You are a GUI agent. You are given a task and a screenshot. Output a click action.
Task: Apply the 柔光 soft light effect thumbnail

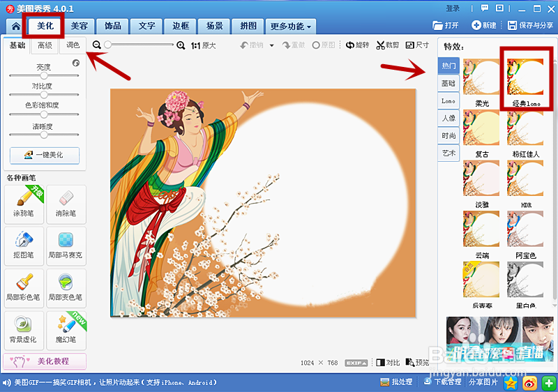click(x=481, y=77)
